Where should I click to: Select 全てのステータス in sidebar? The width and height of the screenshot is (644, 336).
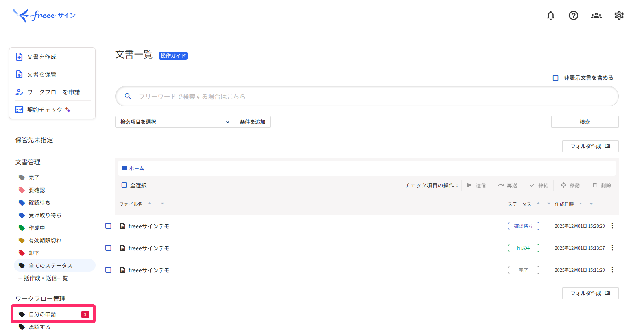coord(55,266)
